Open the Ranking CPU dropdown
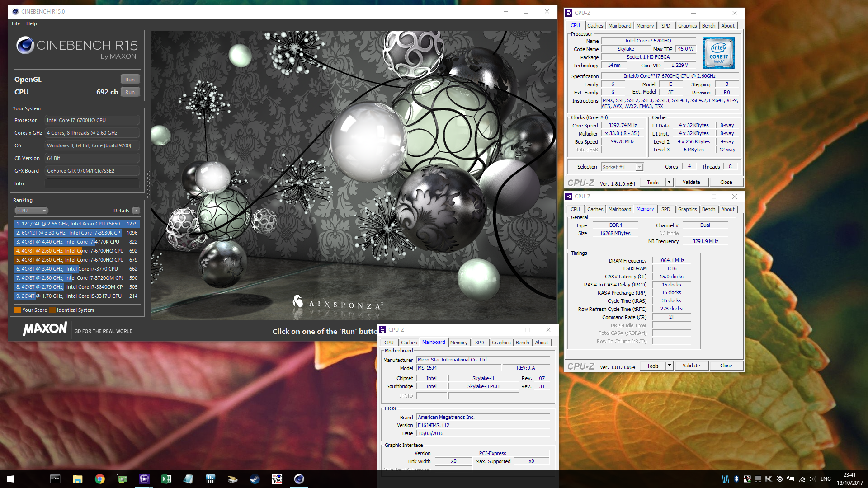 (32, 211)
